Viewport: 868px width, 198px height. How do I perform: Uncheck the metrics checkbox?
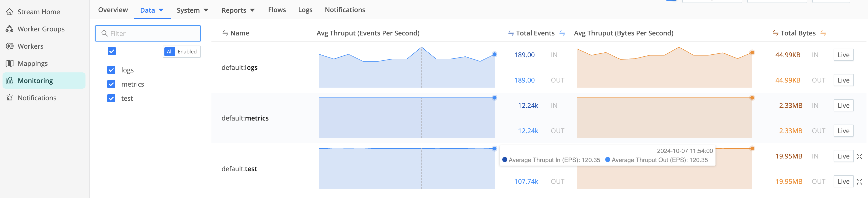tap(111, 84)
